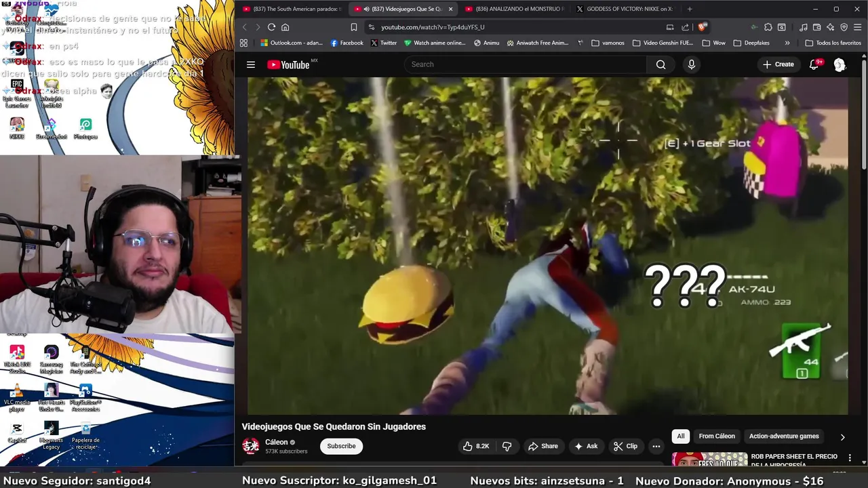Click the YouTube Create button
This screenshot has height=488, width=868.
pyautogui.click(x=778, y=64)
